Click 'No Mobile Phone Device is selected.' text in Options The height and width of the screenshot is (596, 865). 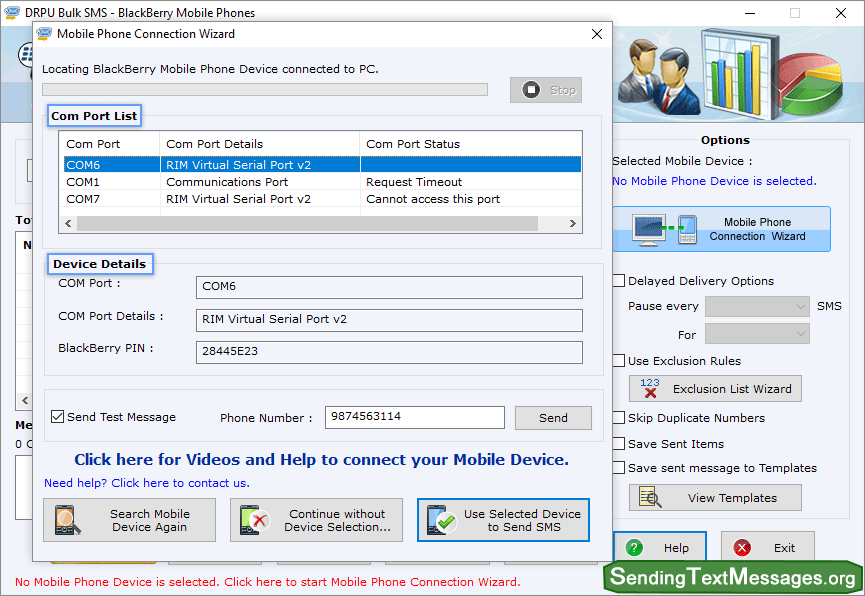pyautogui.click(x=714, y=181)
